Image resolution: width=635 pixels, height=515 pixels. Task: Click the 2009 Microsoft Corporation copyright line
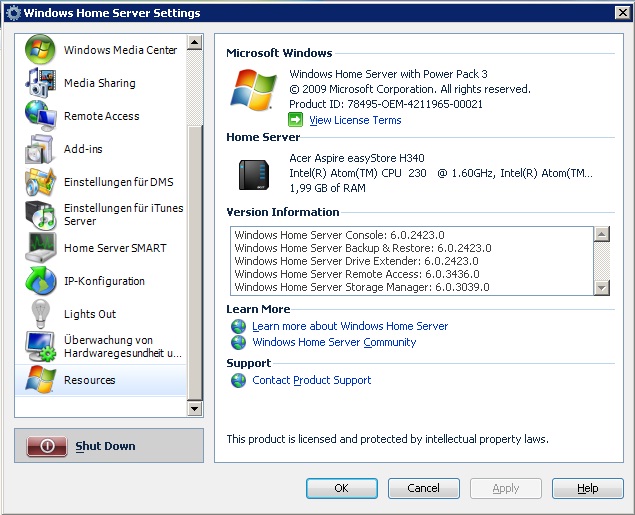[410, 89]
